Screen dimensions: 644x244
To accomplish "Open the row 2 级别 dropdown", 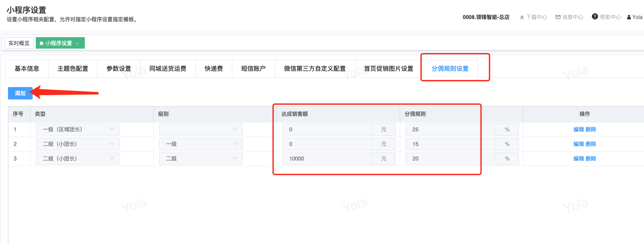I will pos(201,144).
